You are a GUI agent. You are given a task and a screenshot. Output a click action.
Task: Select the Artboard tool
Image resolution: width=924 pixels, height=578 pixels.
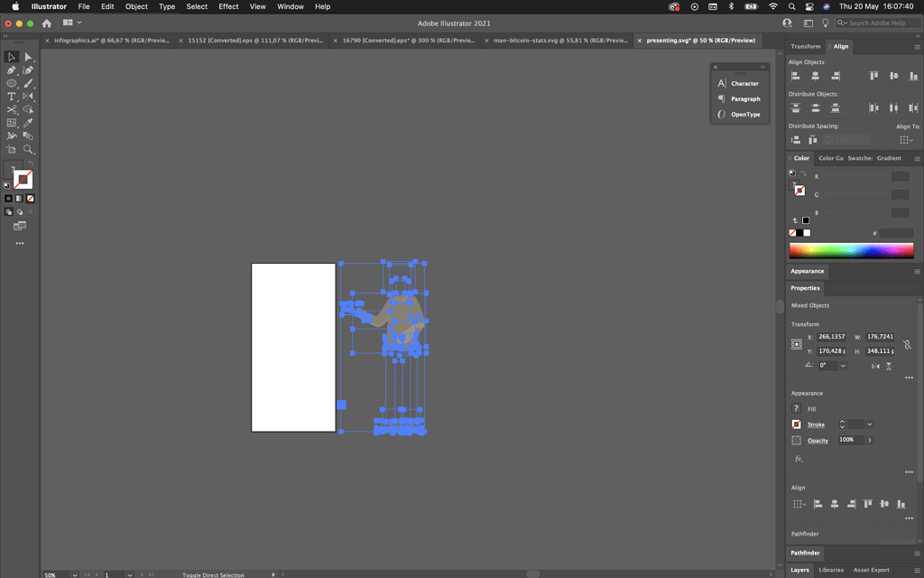(11, 149)
